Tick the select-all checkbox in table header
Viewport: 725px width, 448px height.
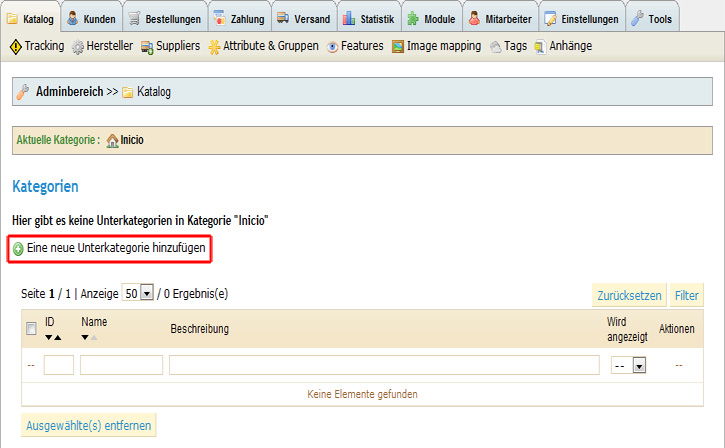31,329
